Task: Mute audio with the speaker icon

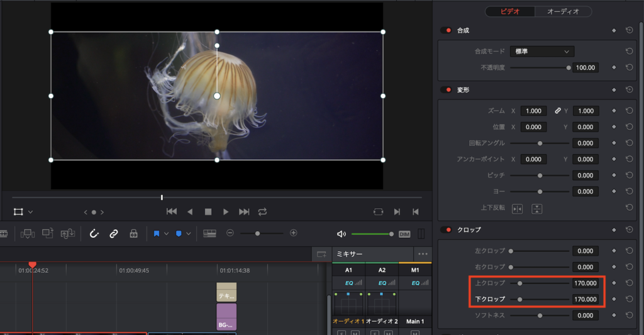Action: point(341,234)
